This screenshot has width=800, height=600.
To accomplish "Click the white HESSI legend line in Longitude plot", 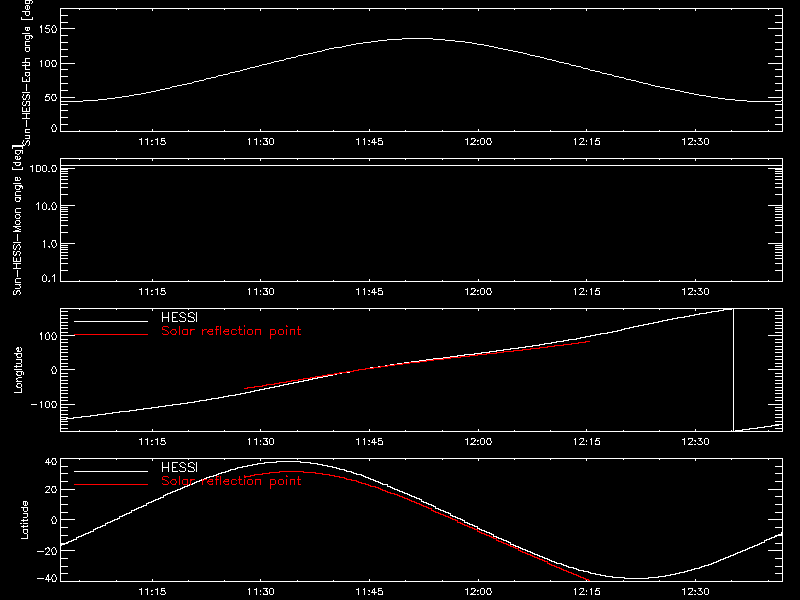I will [x=111, y=321].
